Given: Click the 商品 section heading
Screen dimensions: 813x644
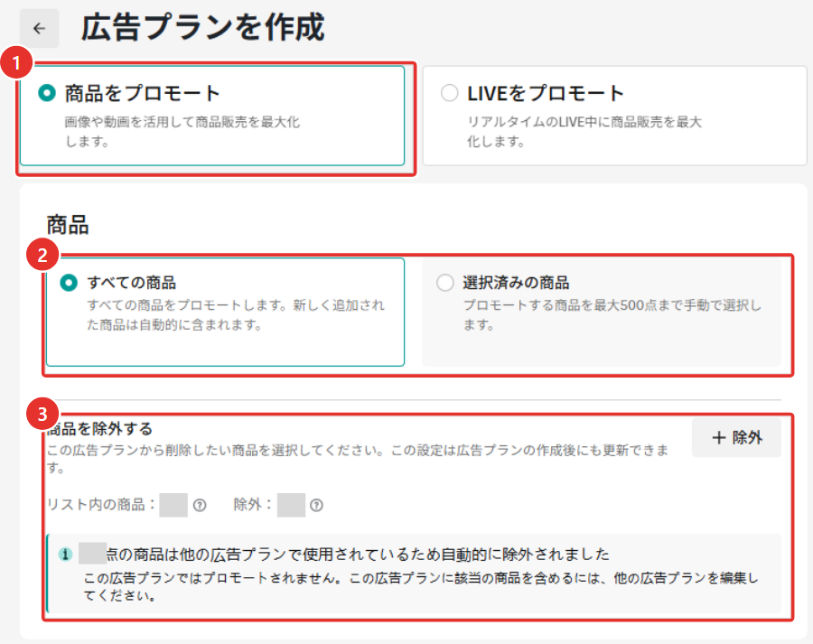Looking at the screenshot, I should pos(68,225).
